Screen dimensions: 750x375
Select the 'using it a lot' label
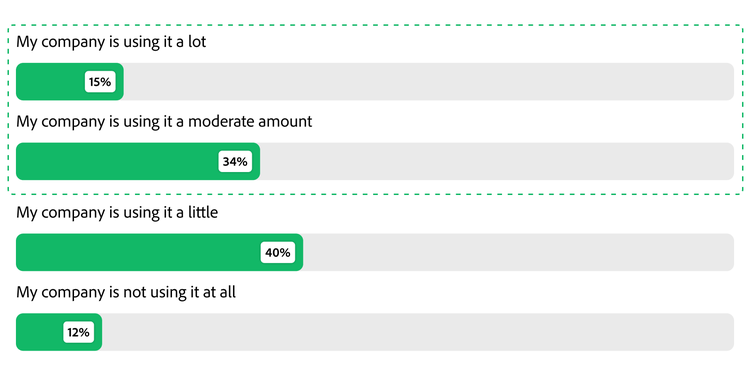coord(111,42)
